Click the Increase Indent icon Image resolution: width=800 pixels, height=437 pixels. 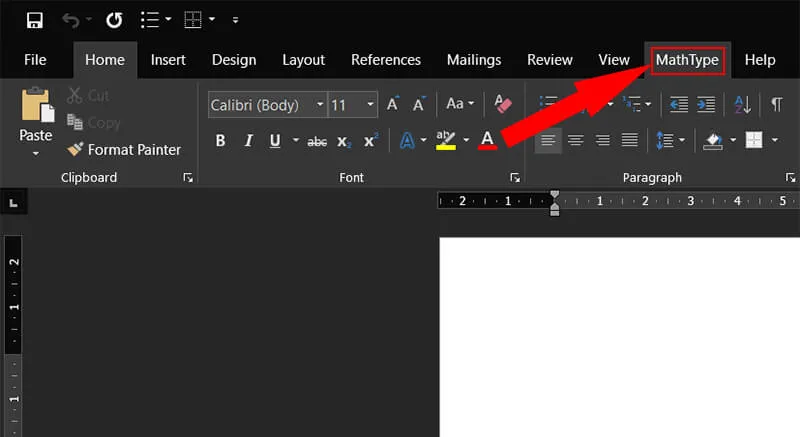(706, 104)
